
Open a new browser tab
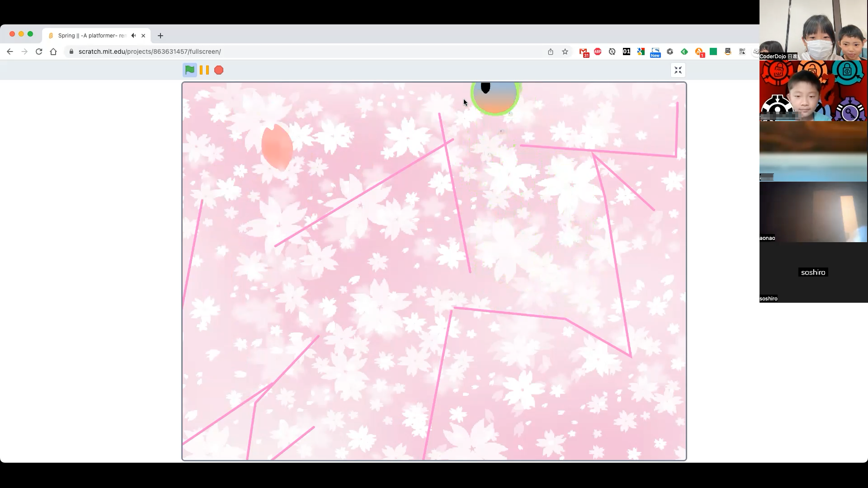point(160,36)
